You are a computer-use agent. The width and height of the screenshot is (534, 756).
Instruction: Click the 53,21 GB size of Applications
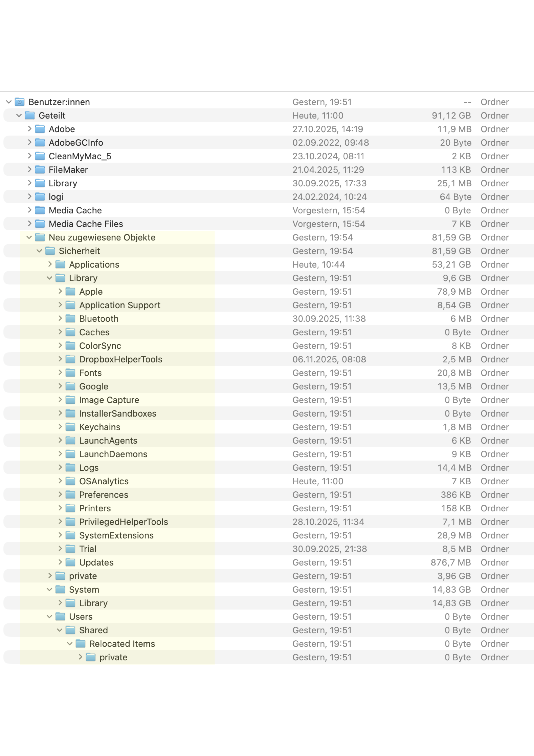coord(451,264)
